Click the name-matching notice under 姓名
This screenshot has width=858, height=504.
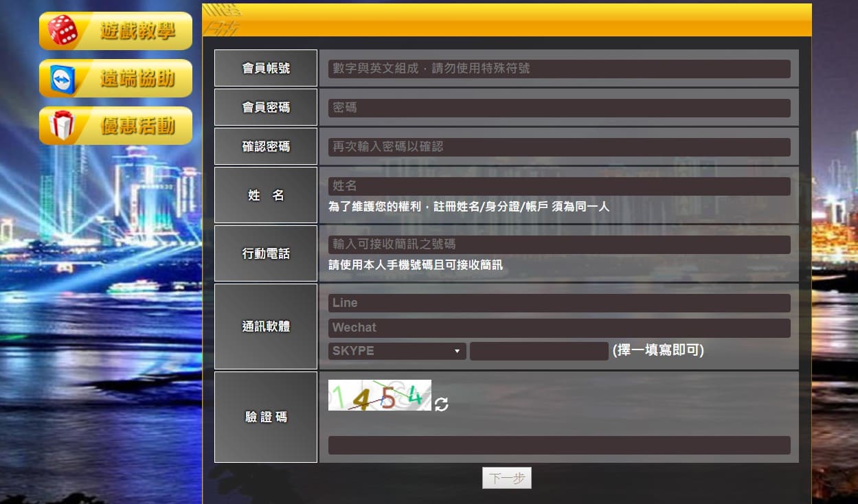pos(468,206)
